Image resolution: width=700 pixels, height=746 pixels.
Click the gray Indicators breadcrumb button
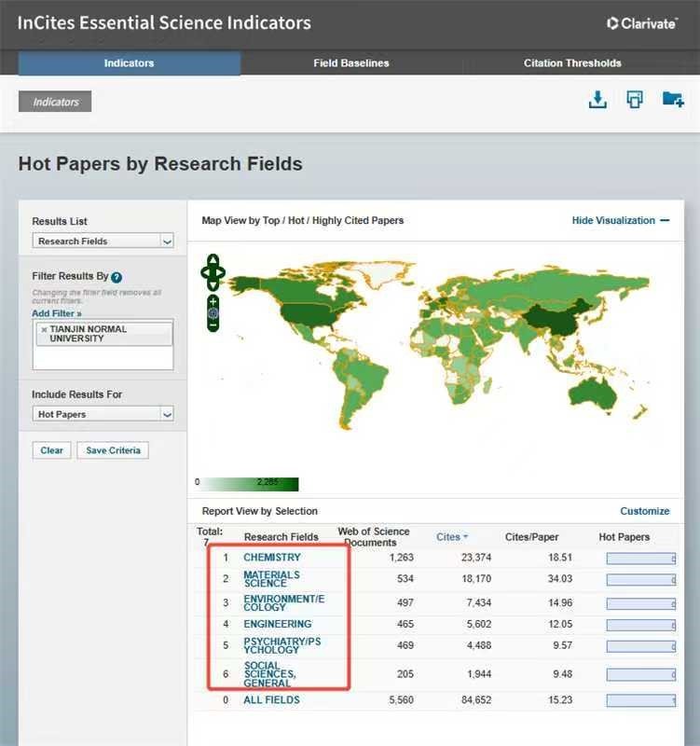point(55,102)
